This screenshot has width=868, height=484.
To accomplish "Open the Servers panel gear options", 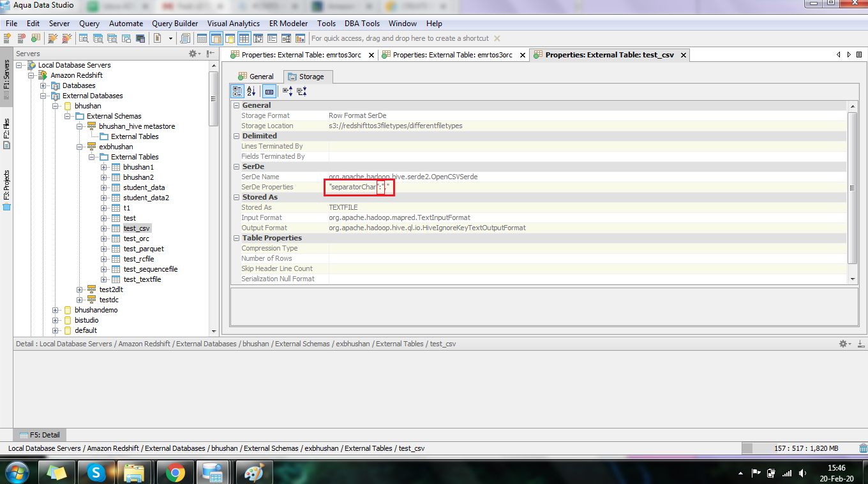I will [194, 54].
